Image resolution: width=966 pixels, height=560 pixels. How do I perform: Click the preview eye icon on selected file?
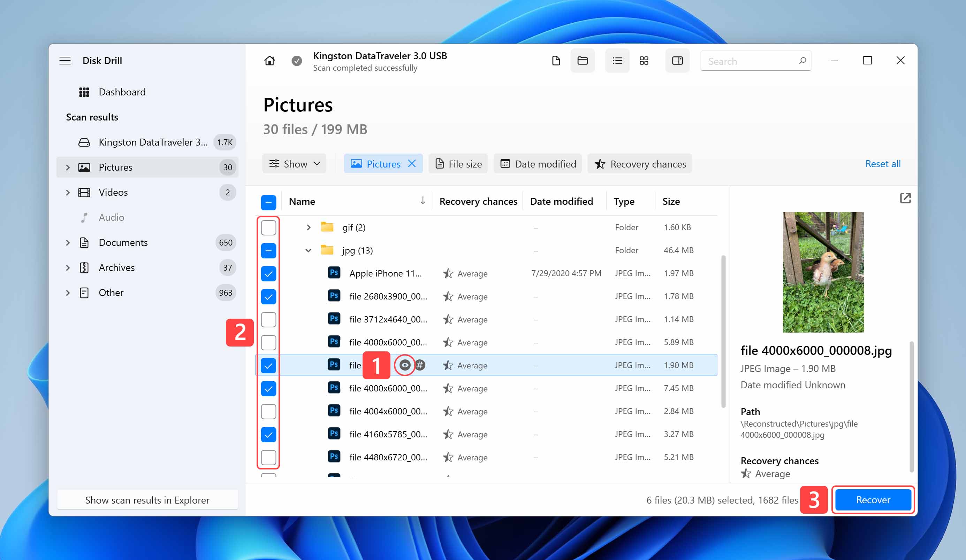click(404, 365)
